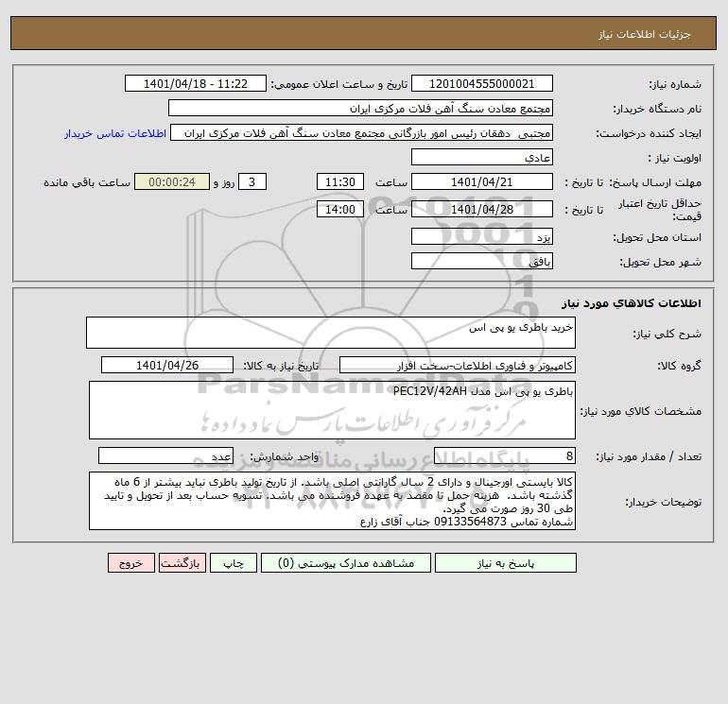Screen dimensions: 728x704
Task: Click the countdown timer 00:00:24
Action: (x=172, y=182)
